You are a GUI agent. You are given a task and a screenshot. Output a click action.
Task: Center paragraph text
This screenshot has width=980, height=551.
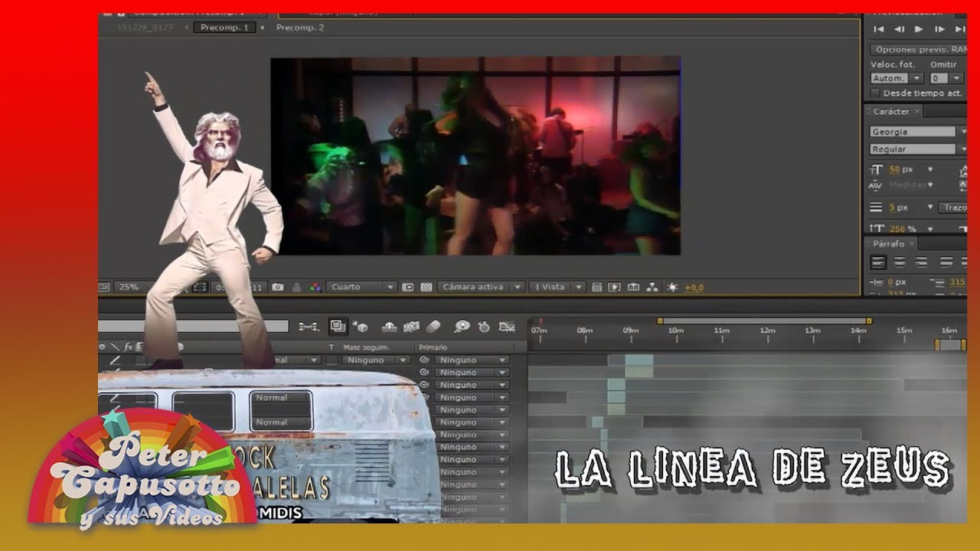pos(900,262)
